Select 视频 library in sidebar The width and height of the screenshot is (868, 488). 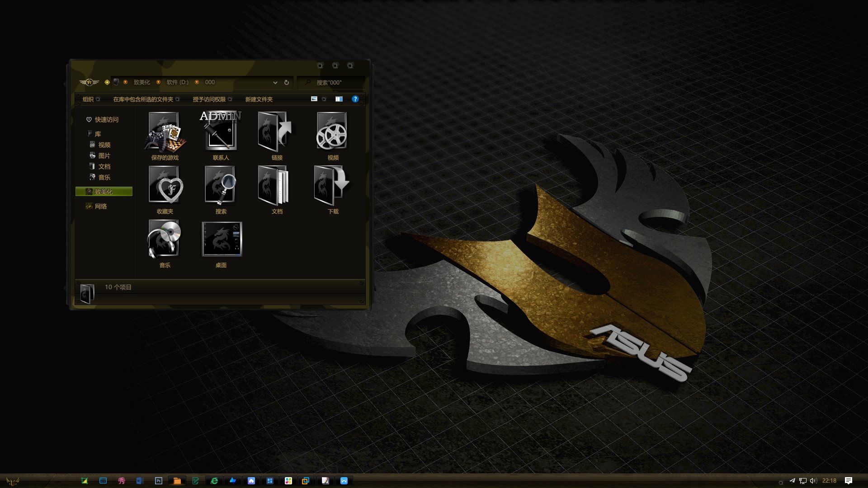(x=100, y=145)
